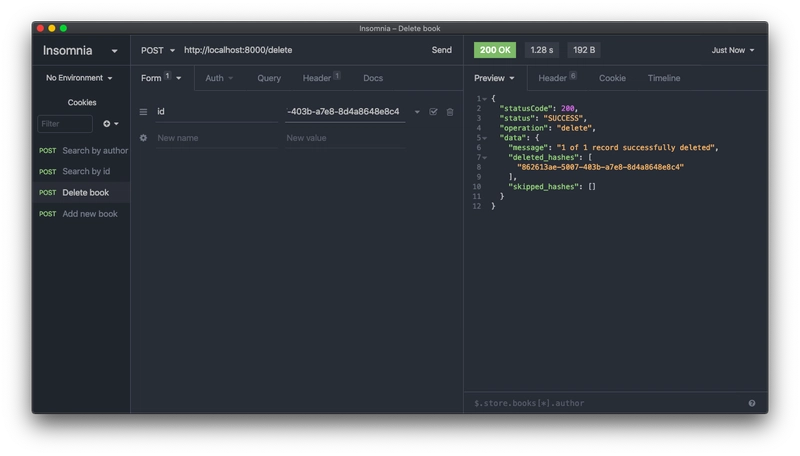Open the Timeline response tab
This screenshot has height=456, width=800.
click(x=664, y=78)
